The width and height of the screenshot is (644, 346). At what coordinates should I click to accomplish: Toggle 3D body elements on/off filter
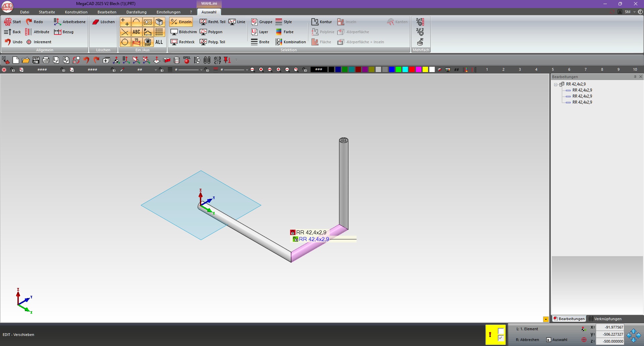[x=159, y=22]
